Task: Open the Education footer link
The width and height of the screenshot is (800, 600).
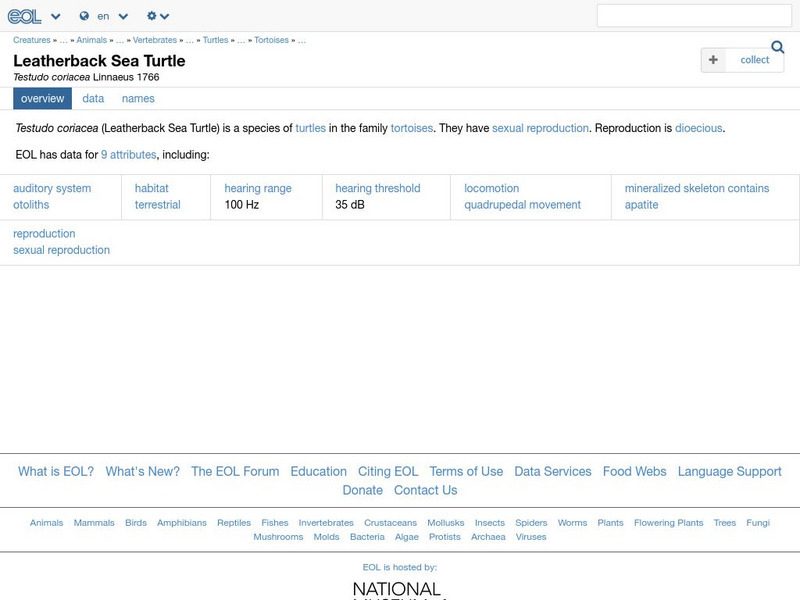Action: 318,471
